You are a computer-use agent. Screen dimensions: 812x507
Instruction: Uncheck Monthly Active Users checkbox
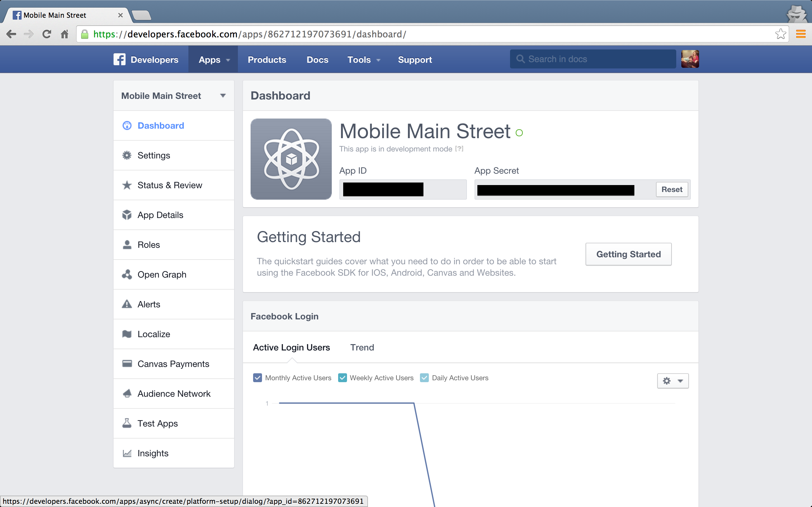(x=257, y=378)
